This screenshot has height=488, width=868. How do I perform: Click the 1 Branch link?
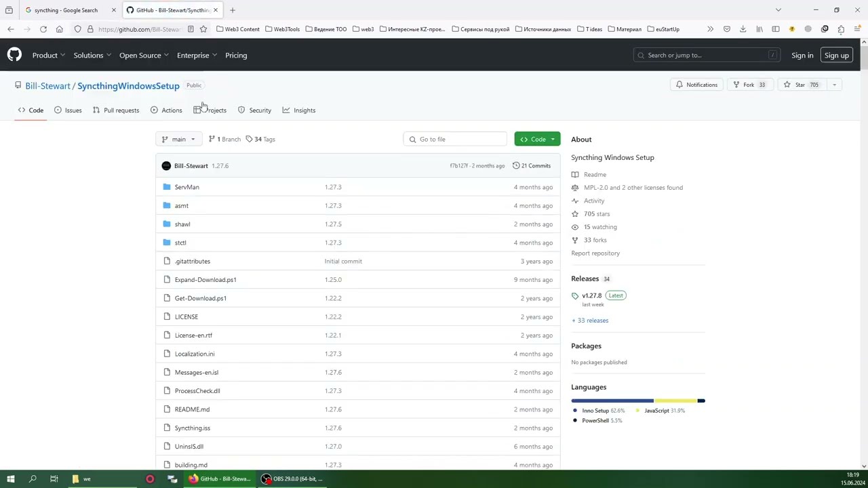[x=224, y=139]
